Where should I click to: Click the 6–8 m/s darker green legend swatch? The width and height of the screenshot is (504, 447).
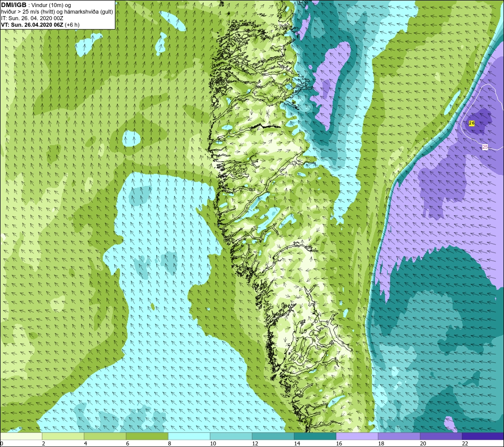147,436
